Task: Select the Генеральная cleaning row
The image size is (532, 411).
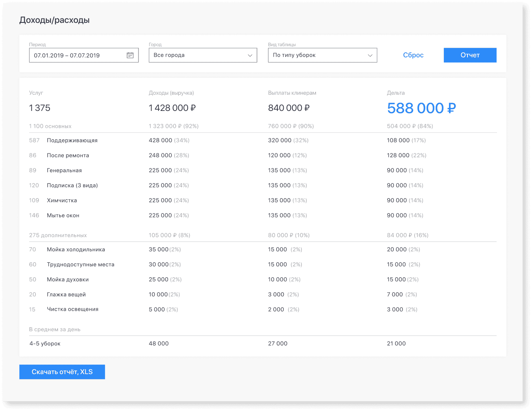Action: pos(64,170)
